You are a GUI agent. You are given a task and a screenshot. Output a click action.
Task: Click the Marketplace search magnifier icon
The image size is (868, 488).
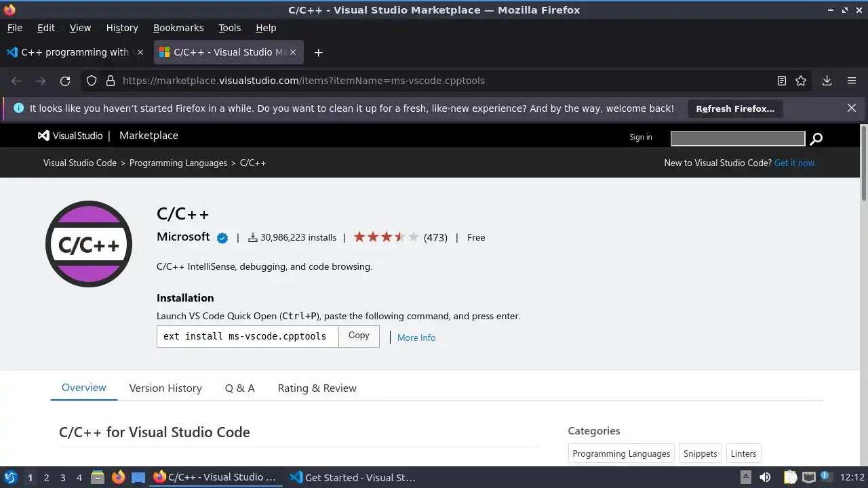(x=816, y=138)
